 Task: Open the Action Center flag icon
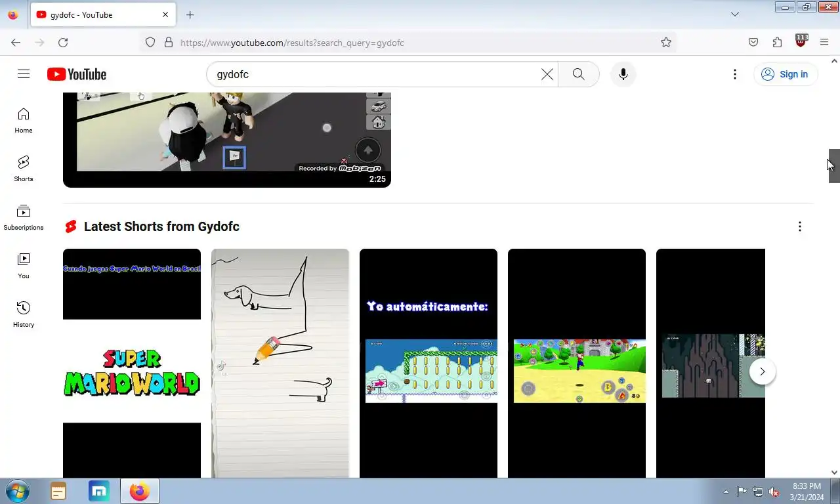742,492
